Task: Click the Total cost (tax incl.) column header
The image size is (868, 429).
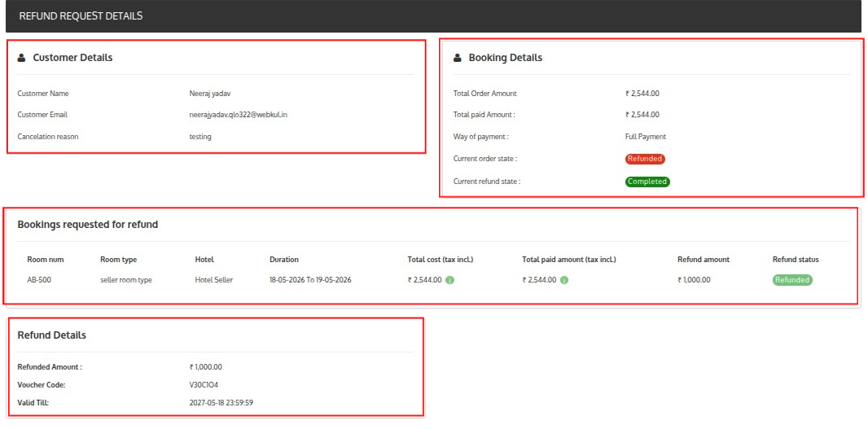Action: [441, 259]
